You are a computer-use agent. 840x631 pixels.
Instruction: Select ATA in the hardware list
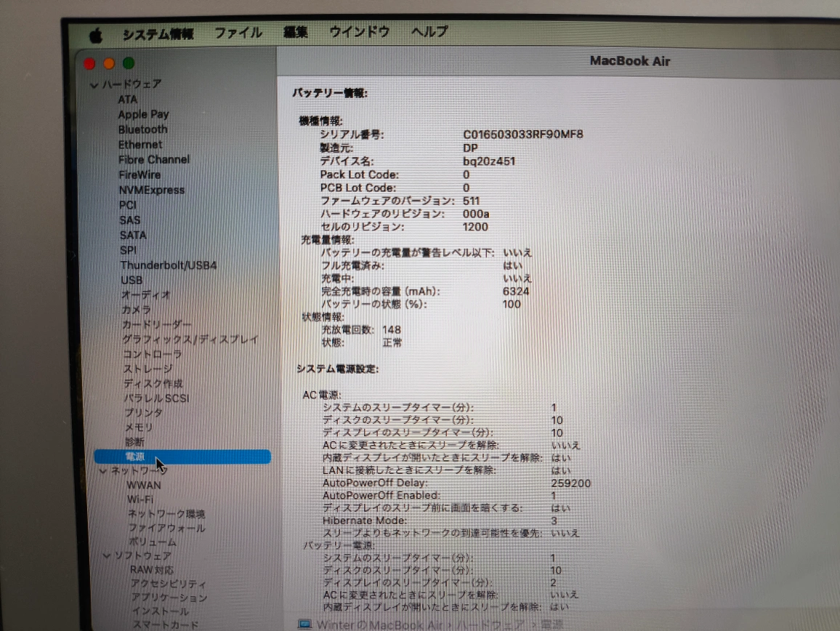click(127, 100)
